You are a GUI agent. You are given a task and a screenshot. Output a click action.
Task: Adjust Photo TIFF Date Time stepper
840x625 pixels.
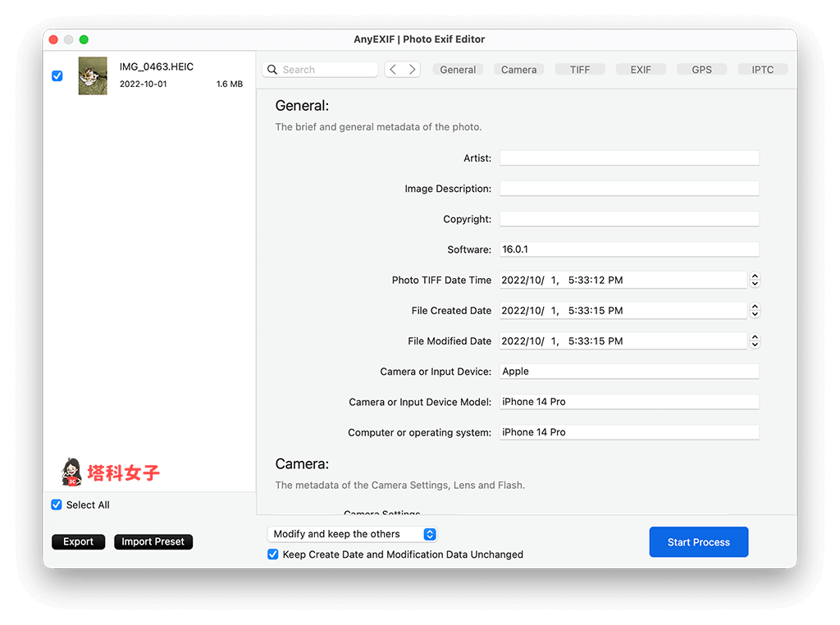pyautogui.click(x=755, y=281)
